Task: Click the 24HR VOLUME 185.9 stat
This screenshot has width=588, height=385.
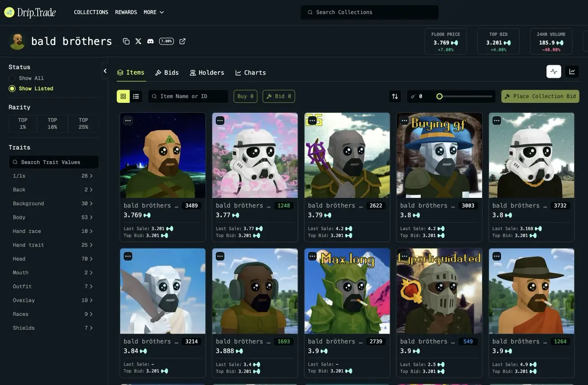Action: click(x=551, y=41)
